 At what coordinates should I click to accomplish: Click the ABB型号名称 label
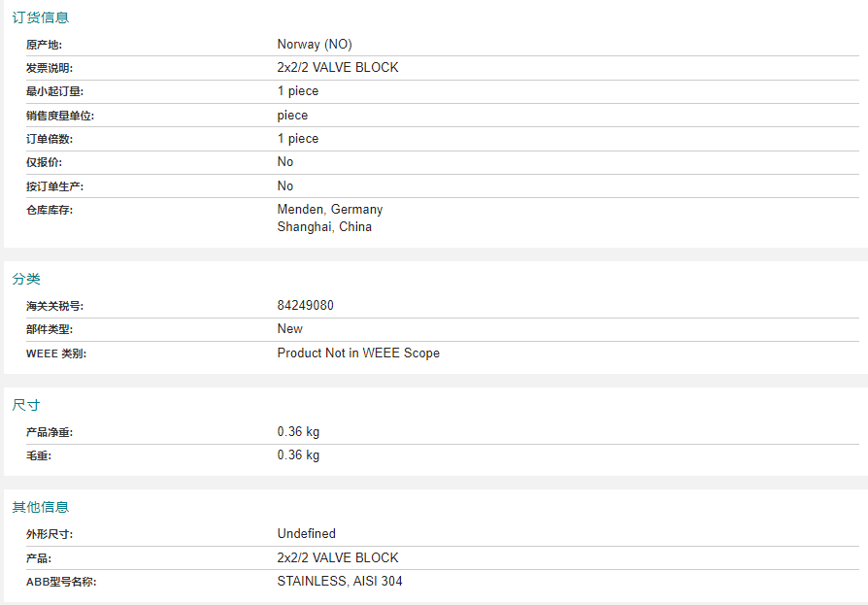(x=61, y=582)
